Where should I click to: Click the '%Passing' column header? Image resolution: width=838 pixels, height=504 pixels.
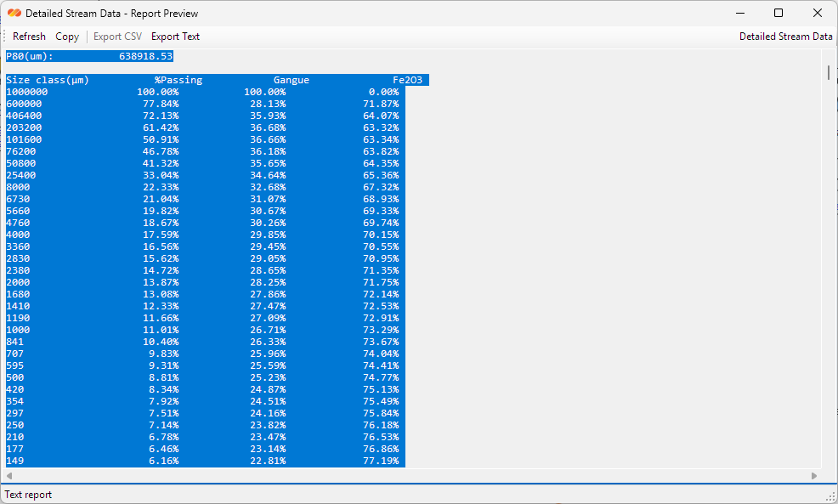point(178,80)
